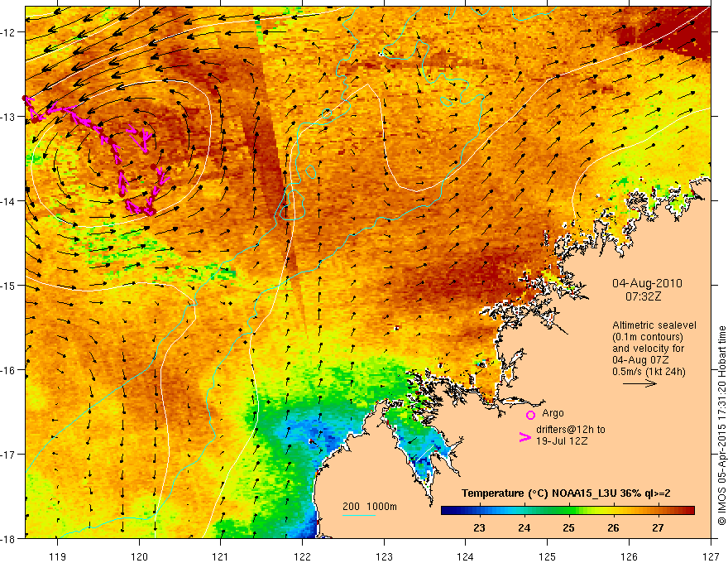Click the "(0.1m contours)" legend text
Viewport: 728px width, 563px height.
[648, 337]
